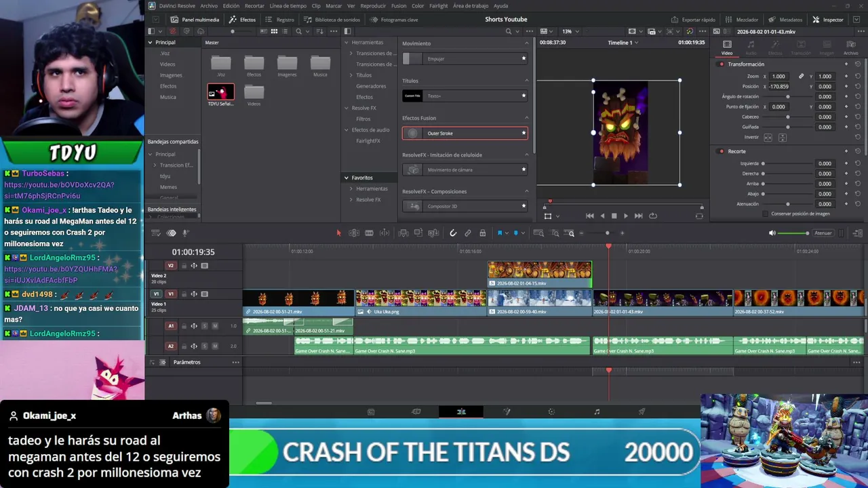
Task: Collapse the Principal bin list
Action: tap(151, 43)
